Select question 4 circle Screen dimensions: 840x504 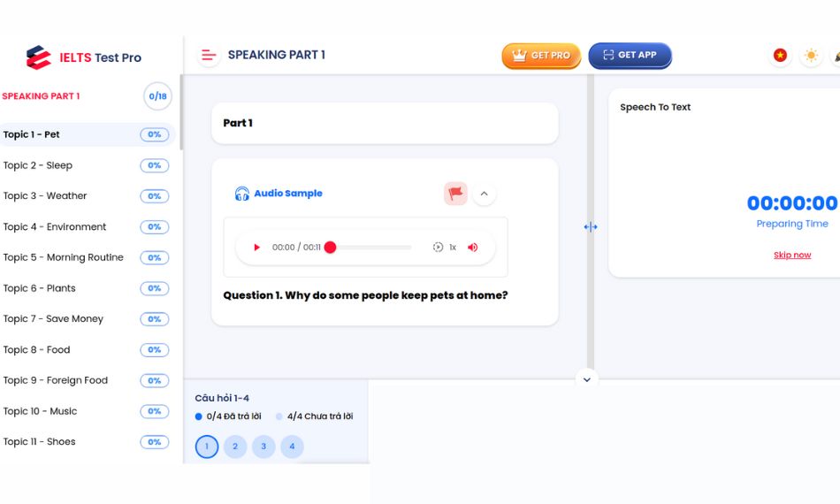[x=292, y=447]
